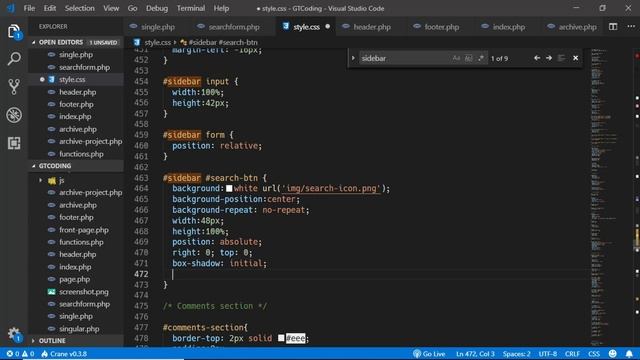
Task: Open the editor More Actions ellipsis
Action: pos(631,27)
